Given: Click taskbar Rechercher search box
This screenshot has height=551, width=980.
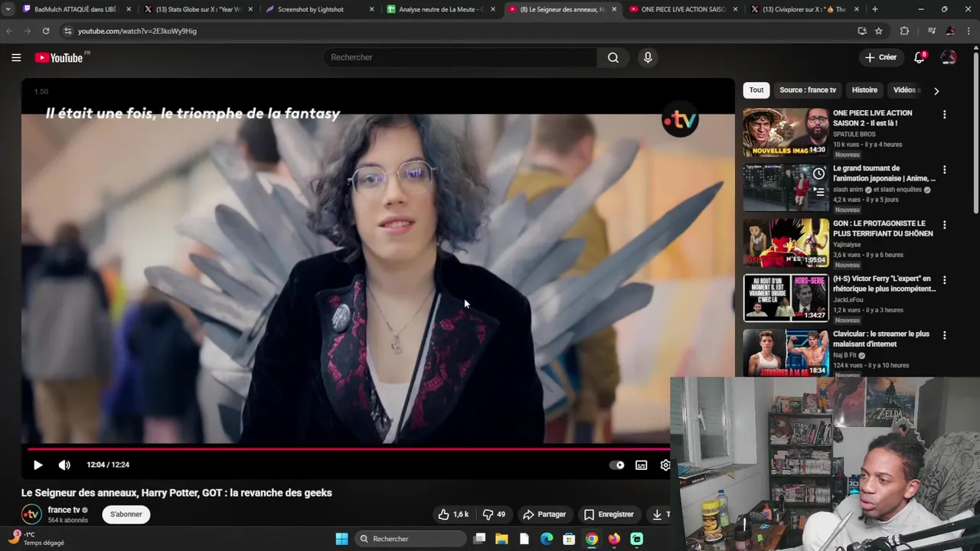Looking at the screenshot, I should click(x=412, y=539).
